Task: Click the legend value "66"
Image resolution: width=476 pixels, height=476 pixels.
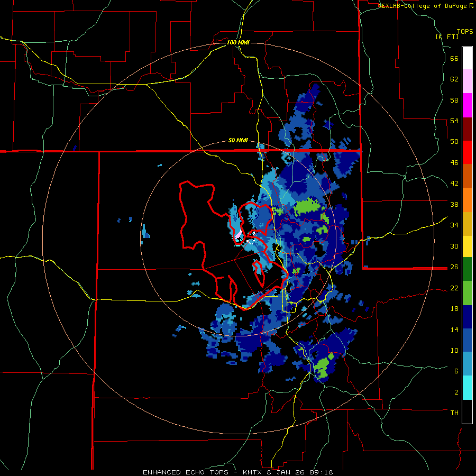Action: (x=454, y=58)
